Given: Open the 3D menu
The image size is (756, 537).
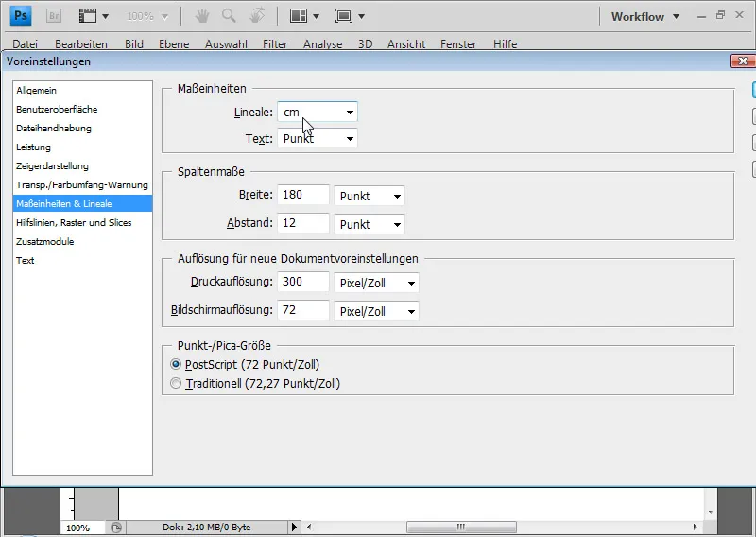Looking at the screenshot, I should pos(365,43).
